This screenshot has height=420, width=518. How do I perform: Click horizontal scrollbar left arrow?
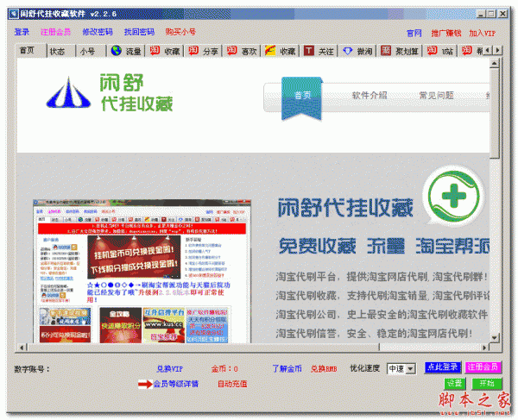pyautogui.click(x=22, y=347)
